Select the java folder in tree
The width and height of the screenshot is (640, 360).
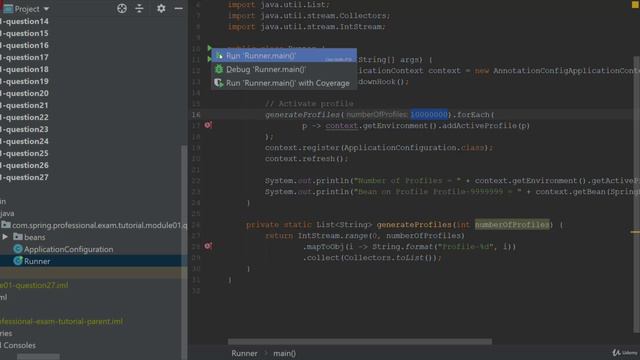pos(7,213)
